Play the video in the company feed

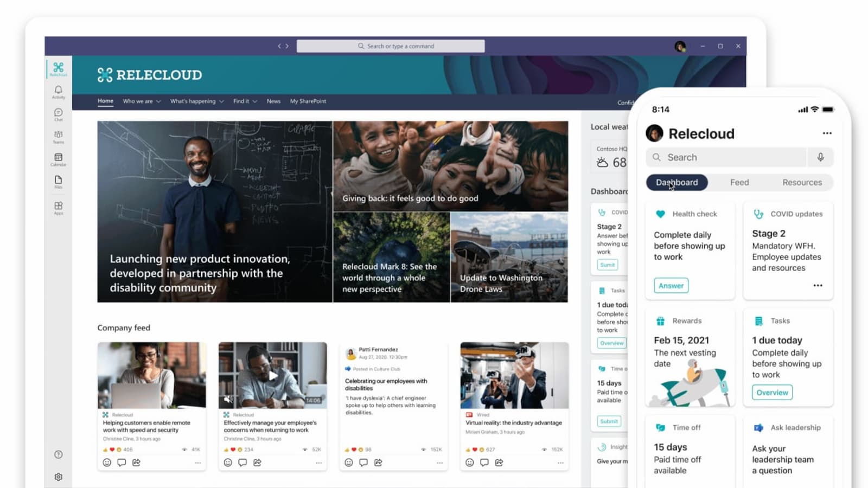point(273,375)
